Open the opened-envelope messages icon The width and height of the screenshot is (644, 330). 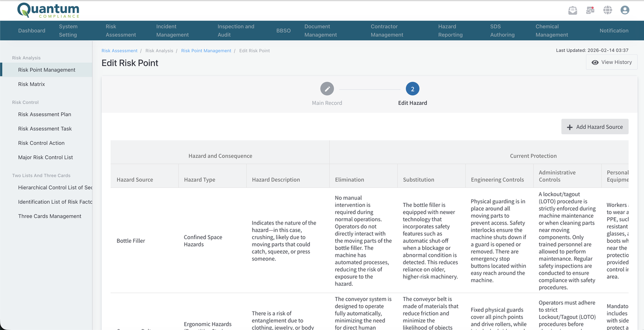(573, 10)
